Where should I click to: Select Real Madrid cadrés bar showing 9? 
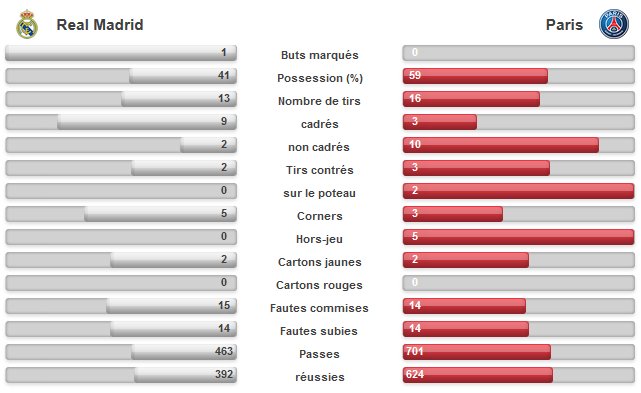pyautogui.click(x=147, y=122)
